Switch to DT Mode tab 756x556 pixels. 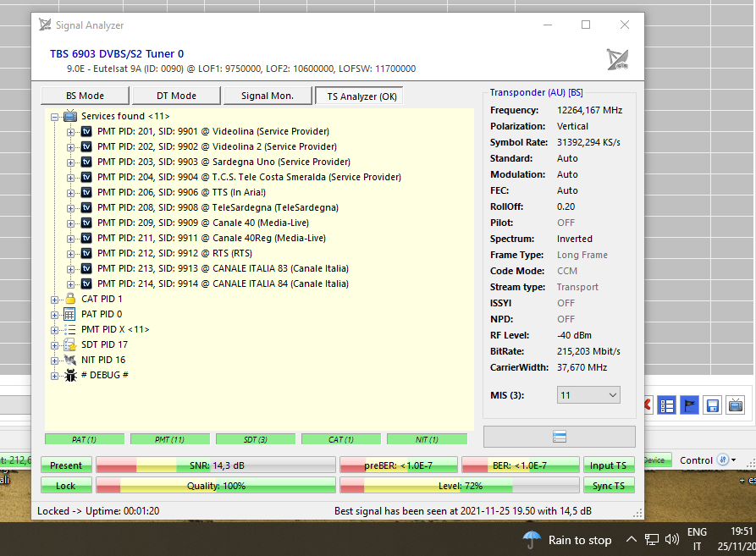176,96
